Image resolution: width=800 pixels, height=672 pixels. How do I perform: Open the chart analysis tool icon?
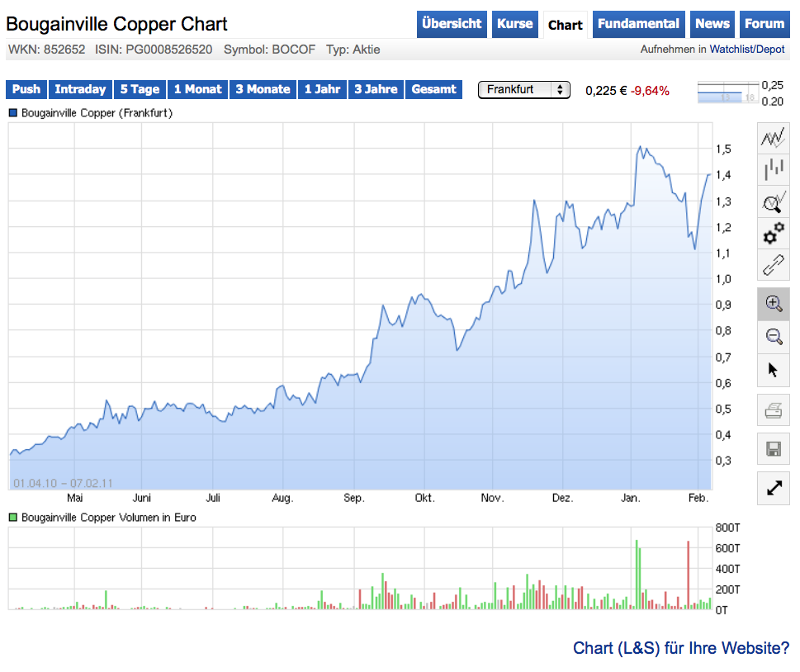773,201
